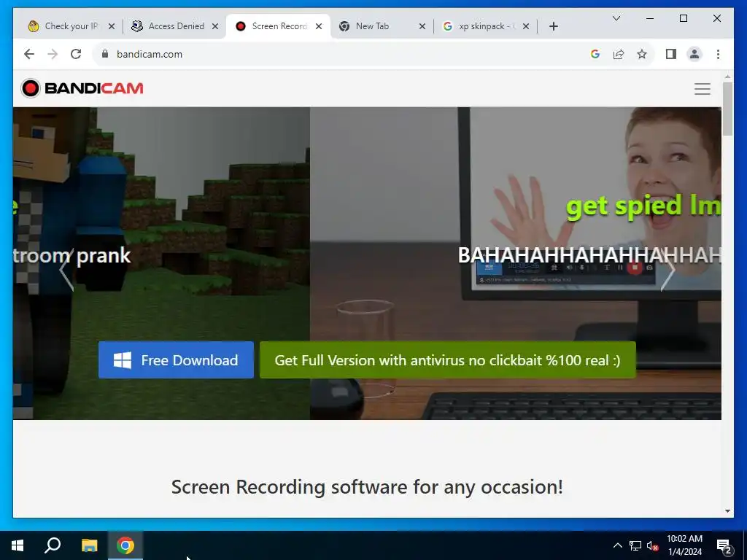This screenshot has width=747, height=560.
Task: Click the Chrome taskbar icon
Action: point(125,545)
